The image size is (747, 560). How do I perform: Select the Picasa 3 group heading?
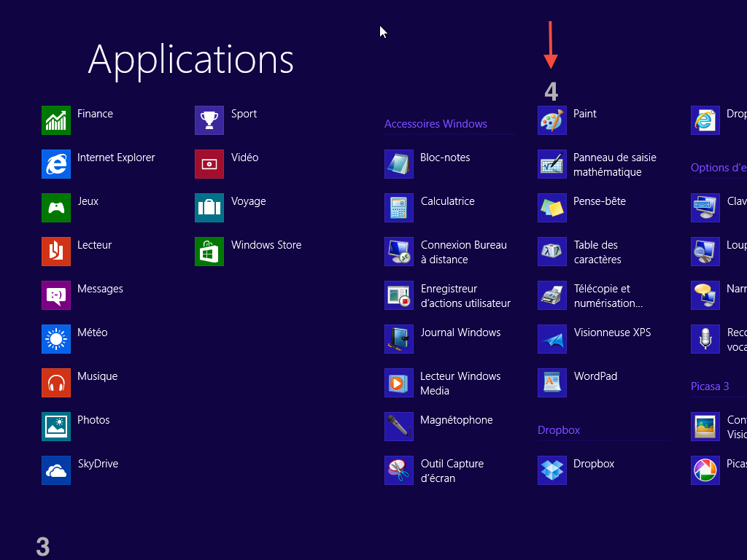click(x=710, y=386)
